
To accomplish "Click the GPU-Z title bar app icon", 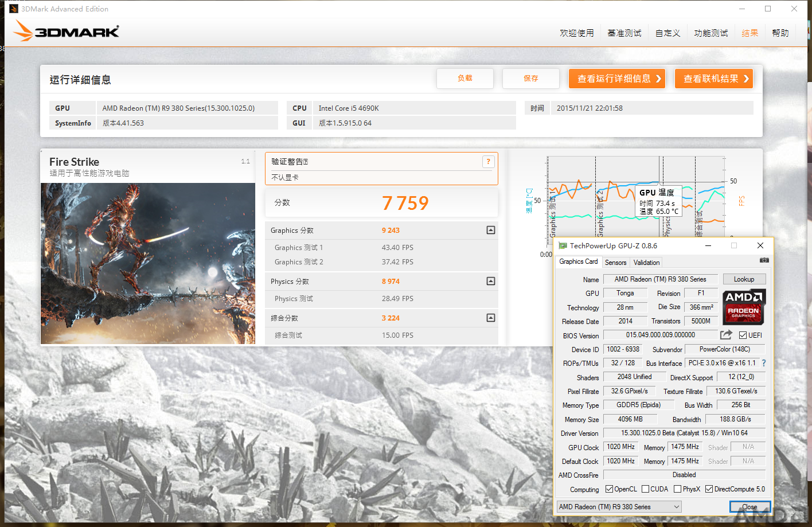I will [563, 245].
